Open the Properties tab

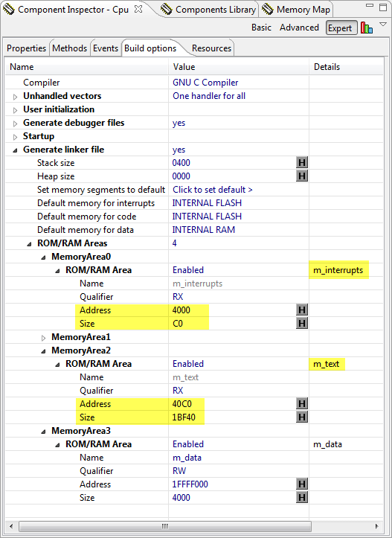[x=27, y=48]
